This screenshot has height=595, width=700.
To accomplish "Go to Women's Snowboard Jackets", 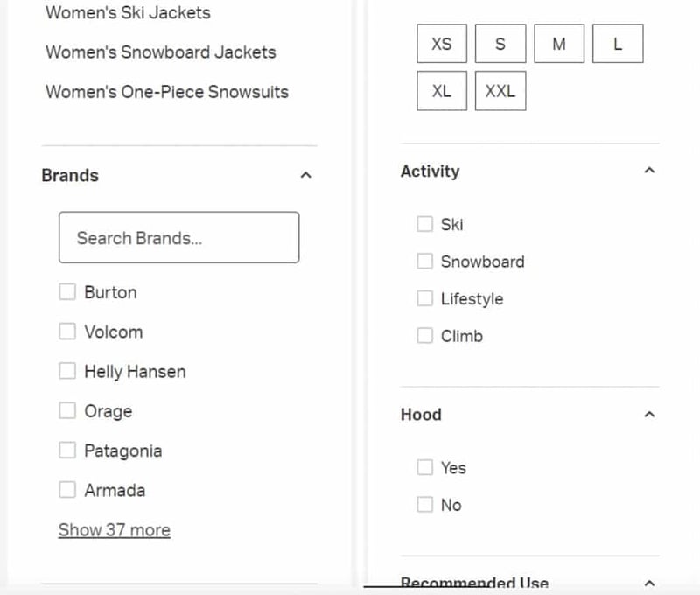I will [160, 52].
